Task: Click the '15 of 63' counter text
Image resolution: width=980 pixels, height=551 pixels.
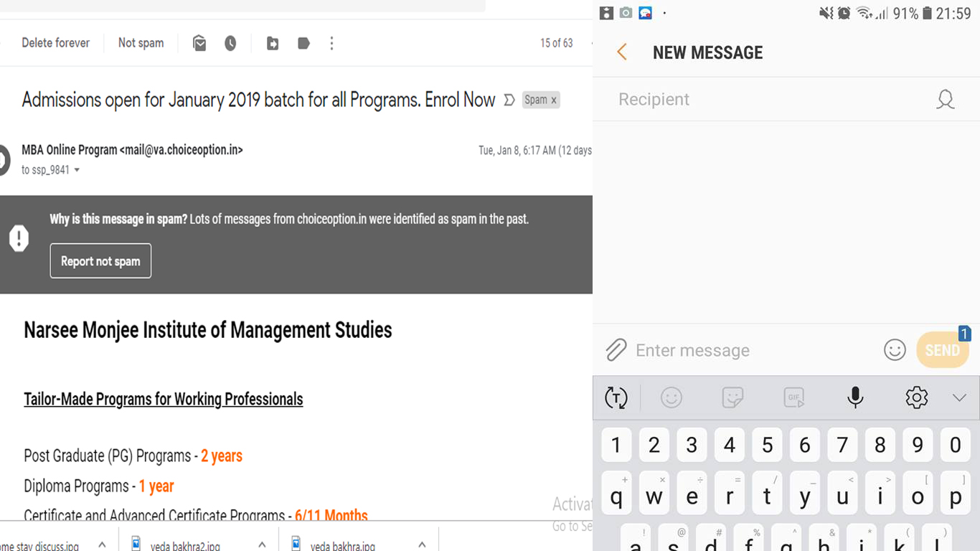Action: (557, 43)
